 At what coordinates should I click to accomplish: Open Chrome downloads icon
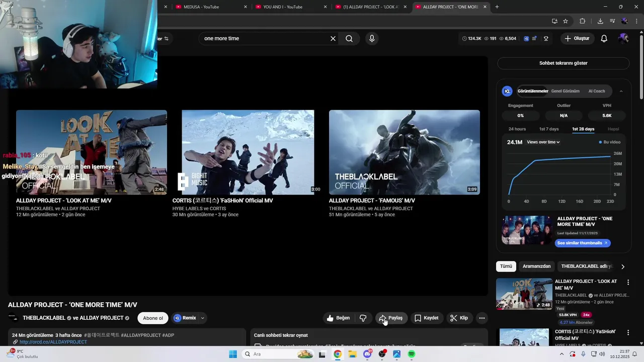click(600, 21)
